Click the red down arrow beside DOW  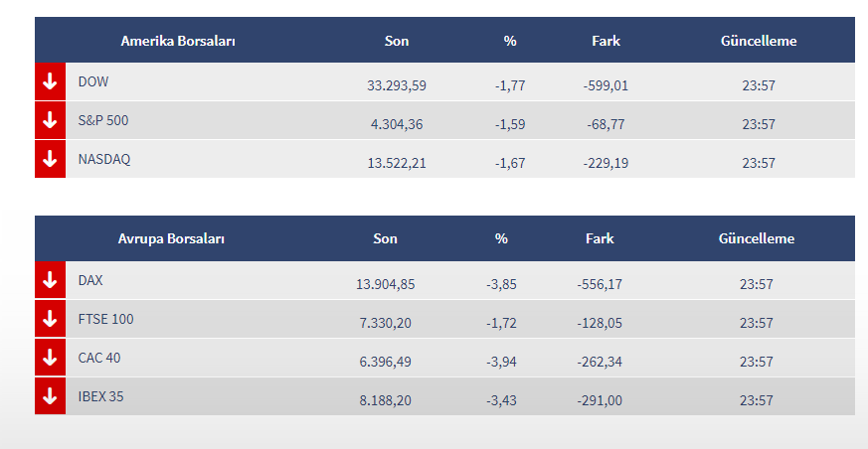[50, 82]
